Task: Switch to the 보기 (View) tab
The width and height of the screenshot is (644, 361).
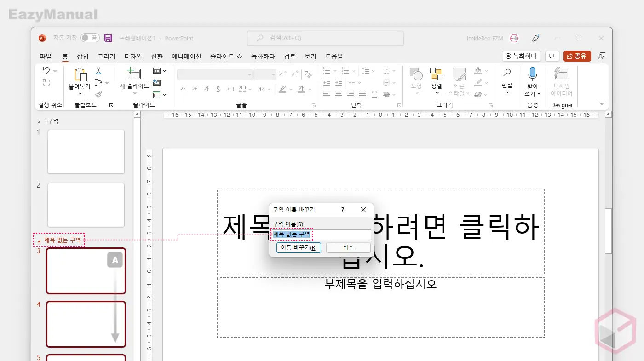Action: click(310, 56)
